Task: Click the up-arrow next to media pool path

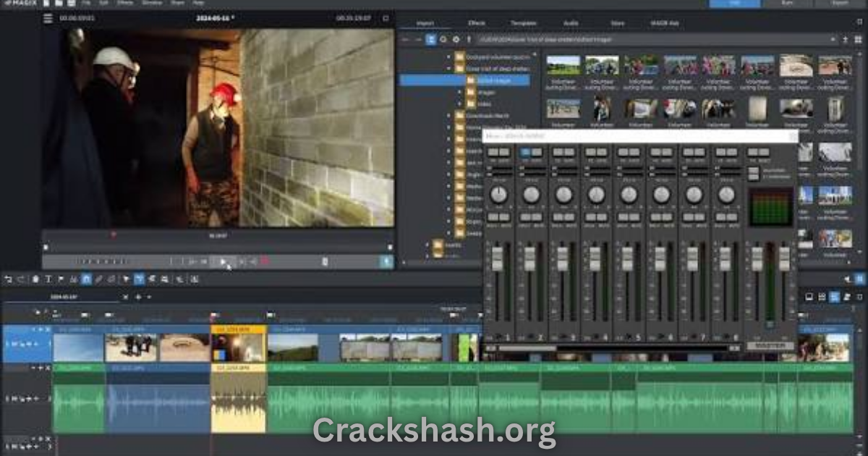Action: pos(469,40)
